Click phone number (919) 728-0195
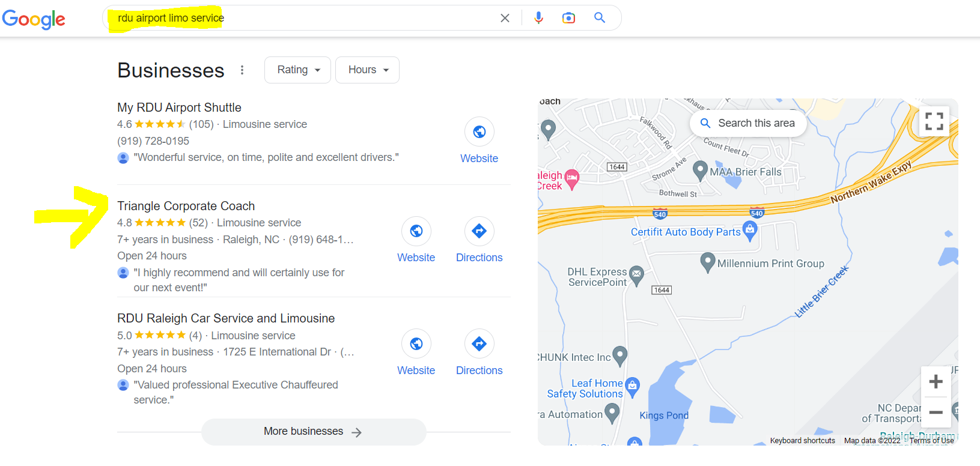Viewport: 980px width, 466px height. (153, 141)
